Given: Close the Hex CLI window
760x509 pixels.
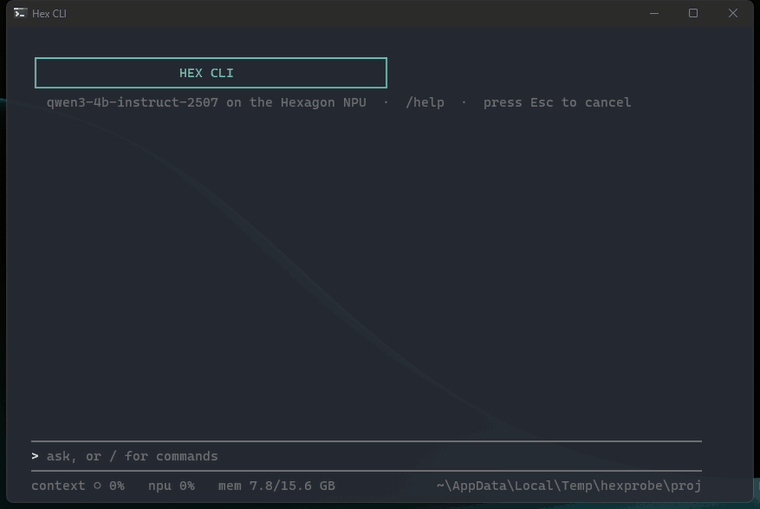Looking at the screenshot, I should (733, 14).
